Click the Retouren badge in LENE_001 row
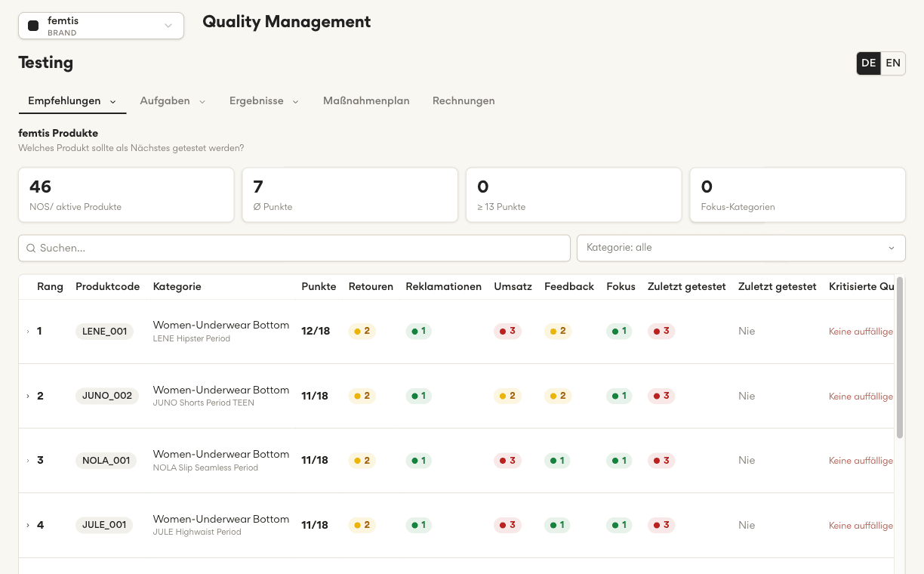 click(362, 332)
